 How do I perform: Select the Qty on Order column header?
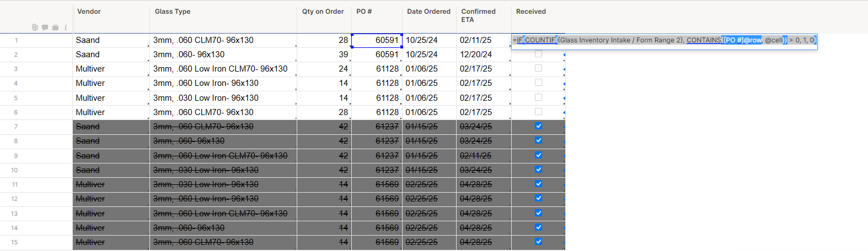324,17
